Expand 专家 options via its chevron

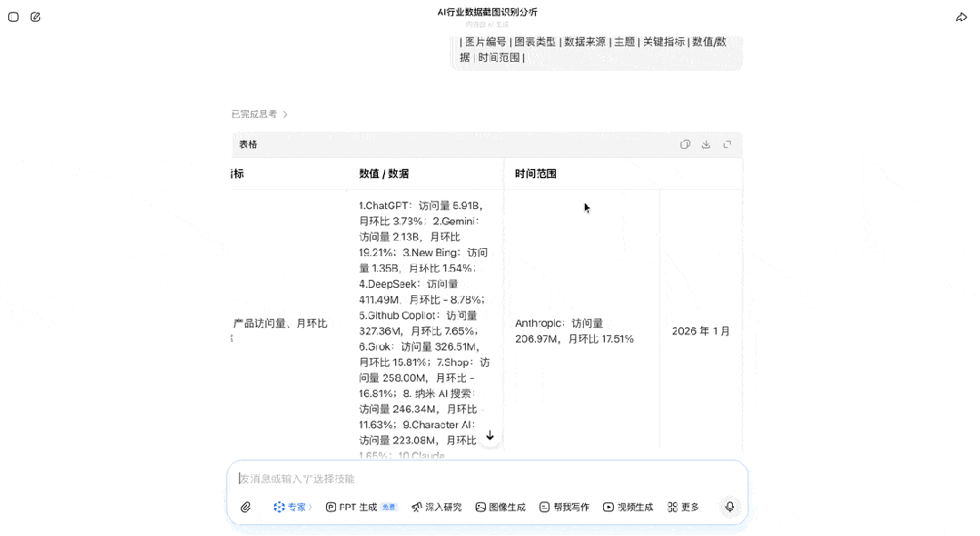pyautogui.click(x=309, y=507)
